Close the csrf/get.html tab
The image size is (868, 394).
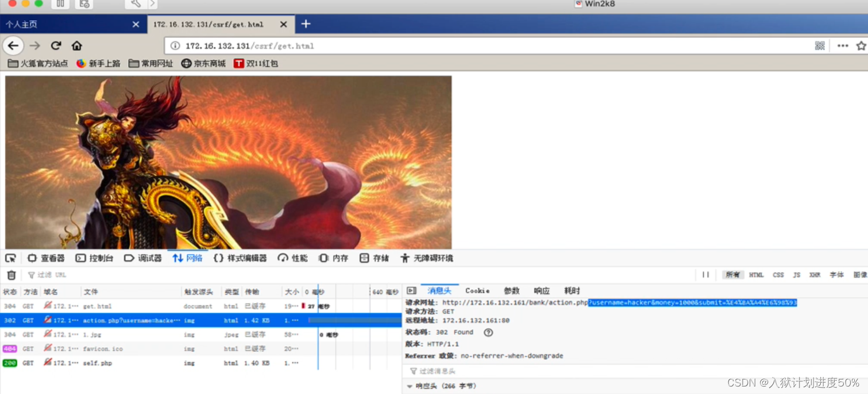(x=283, y=24)
